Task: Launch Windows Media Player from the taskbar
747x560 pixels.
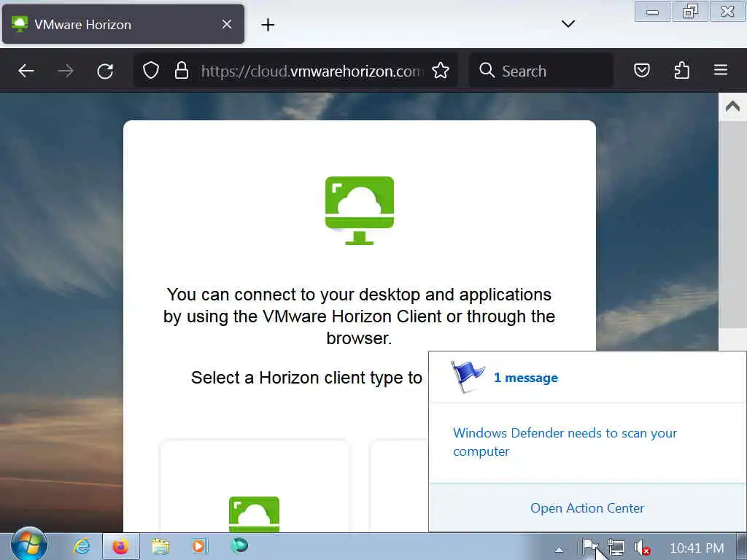Action: click(x=199, y=545)
